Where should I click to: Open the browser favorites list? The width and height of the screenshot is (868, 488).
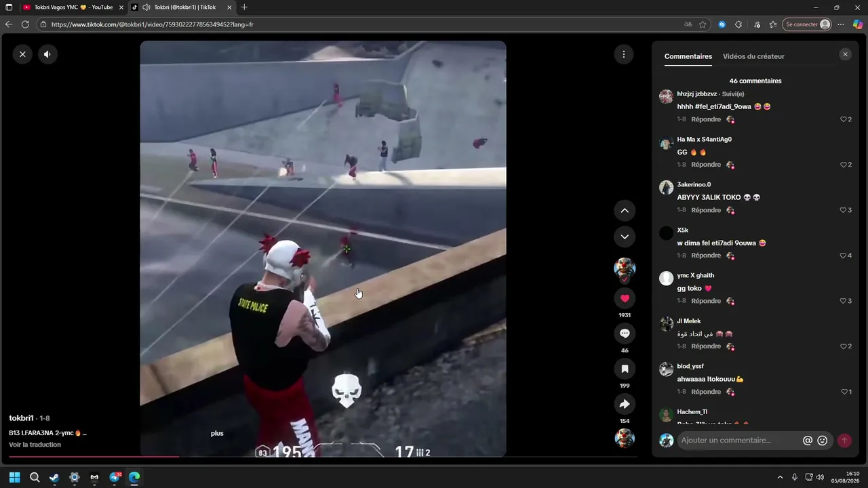coord(773,24)
